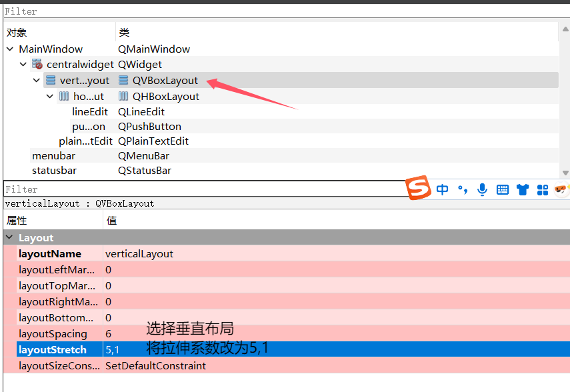Open the SetDefaultConstraint value
This screenshot has width=570, height=392.
click(x=337, y=365)
